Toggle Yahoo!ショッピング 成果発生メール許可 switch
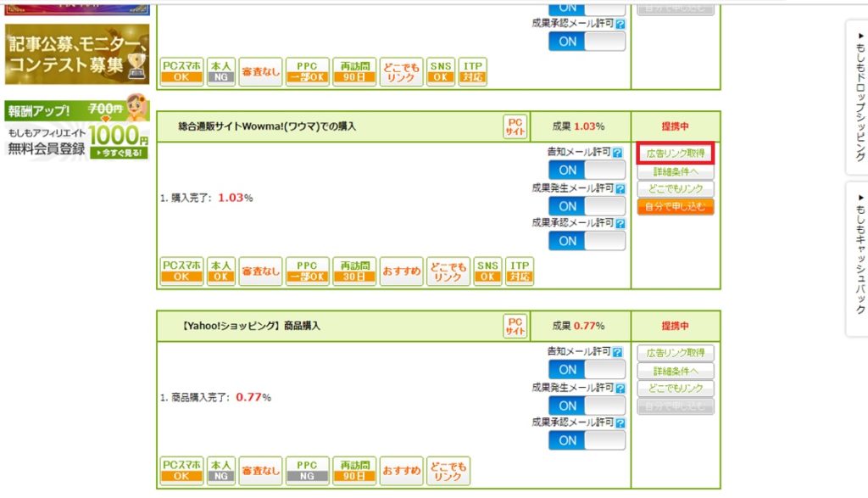The width and height of the screenshot is (868, 498). 587,406
